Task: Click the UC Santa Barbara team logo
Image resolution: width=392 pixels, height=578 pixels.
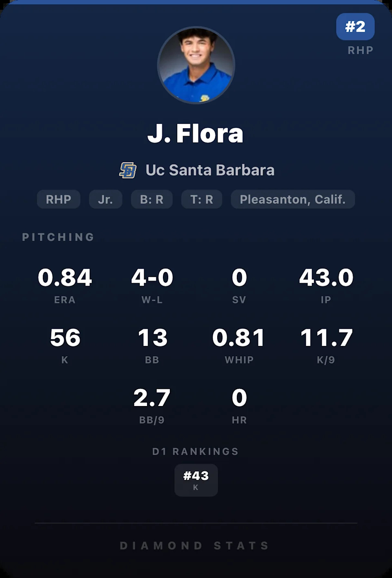Action: click(x=128, y=170)
